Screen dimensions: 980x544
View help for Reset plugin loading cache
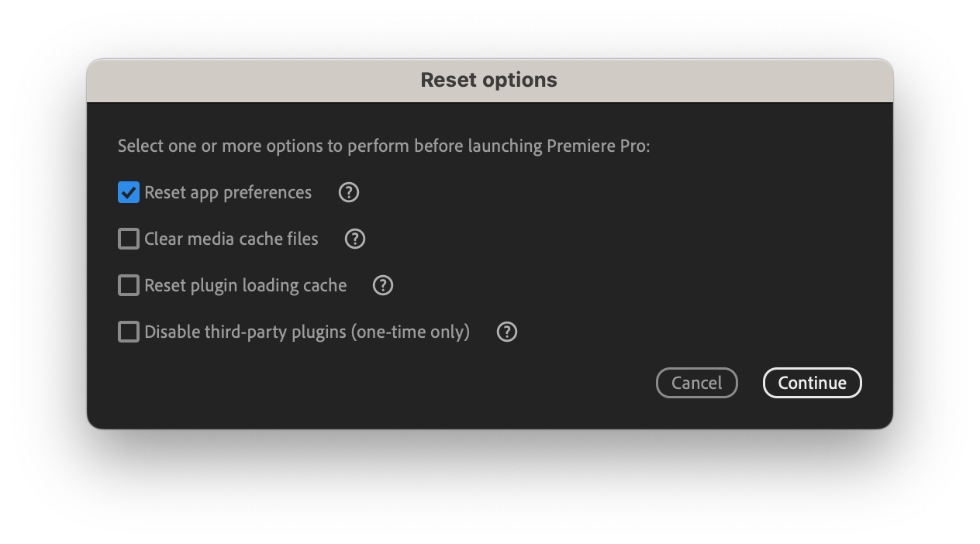click(x=382, y=285)
